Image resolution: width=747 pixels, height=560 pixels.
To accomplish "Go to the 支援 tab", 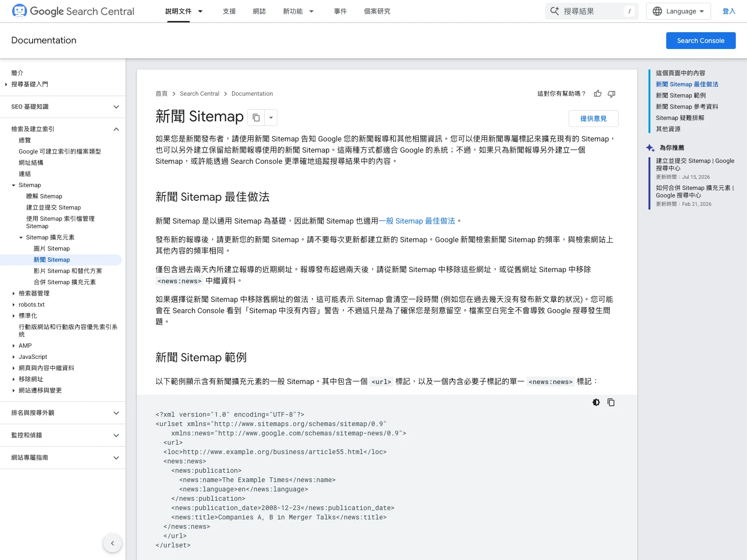I will click(229, 11).
